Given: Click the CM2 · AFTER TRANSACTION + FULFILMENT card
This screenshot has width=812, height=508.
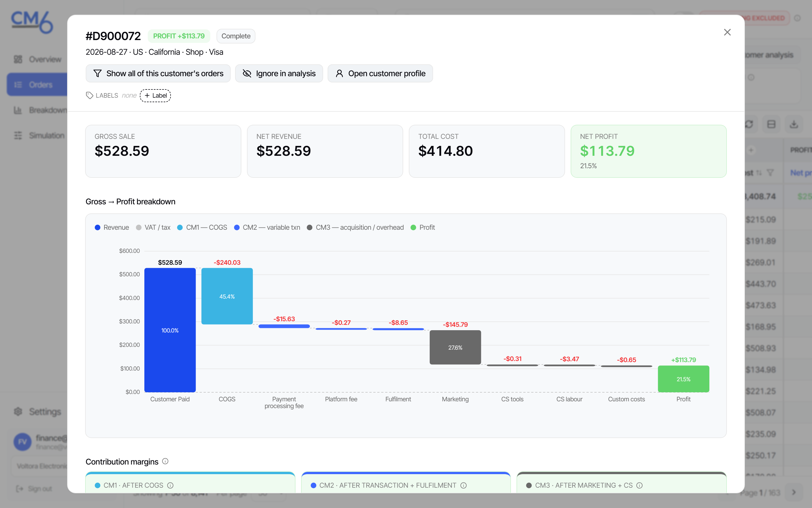Looking at the screenshot, I should coord(406,483).
